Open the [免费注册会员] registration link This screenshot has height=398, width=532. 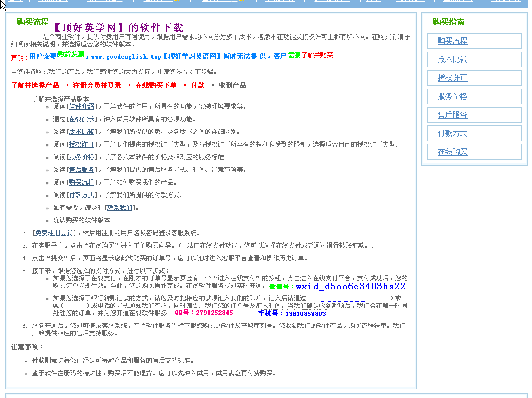tap(54, 233)
